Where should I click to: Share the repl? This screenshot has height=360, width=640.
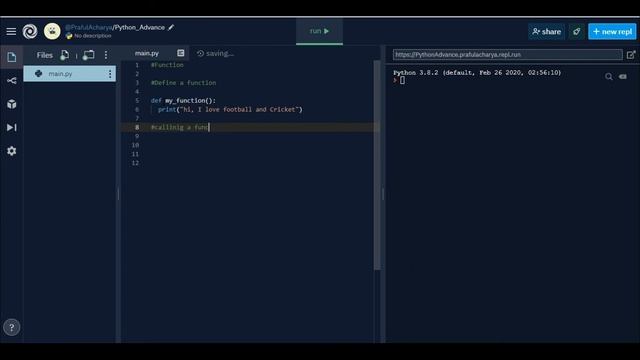click(x=547, y=31)
